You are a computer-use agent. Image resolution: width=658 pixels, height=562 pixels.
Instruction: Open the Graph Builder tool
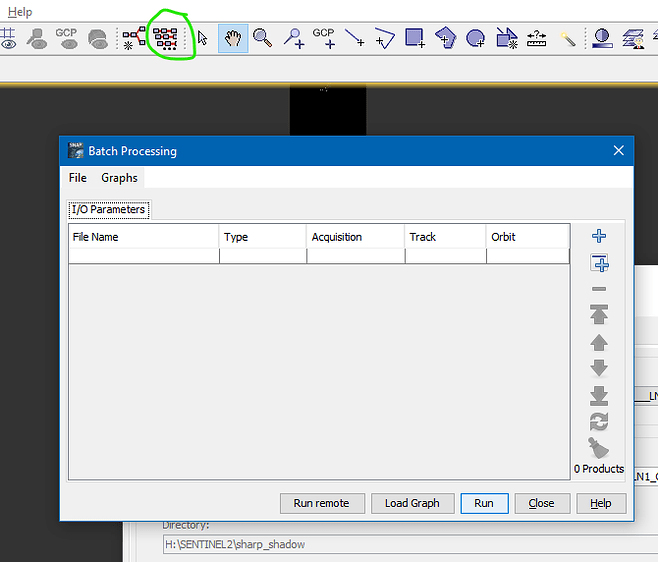[134, 38]
